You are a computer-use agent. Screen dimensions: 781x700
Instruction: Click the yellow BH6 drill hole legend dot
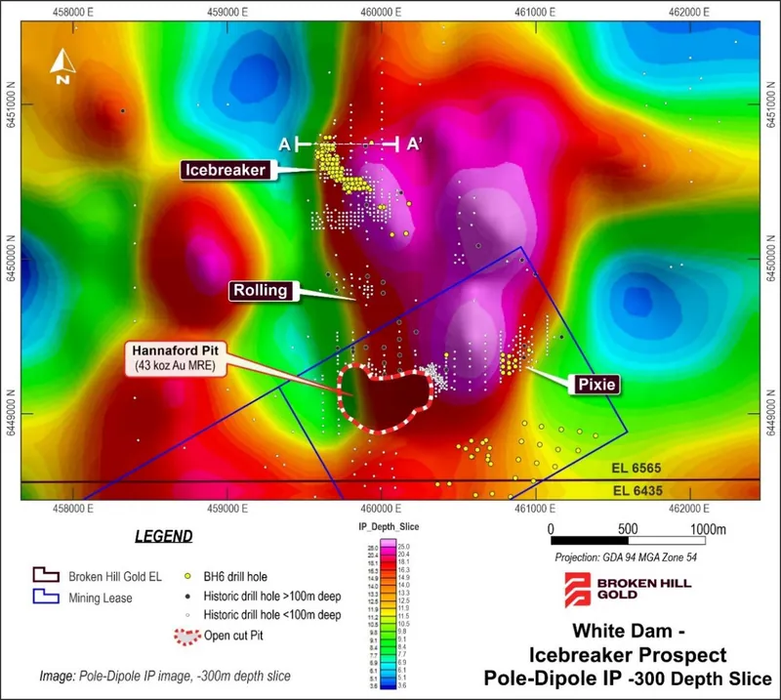[187, 576]
